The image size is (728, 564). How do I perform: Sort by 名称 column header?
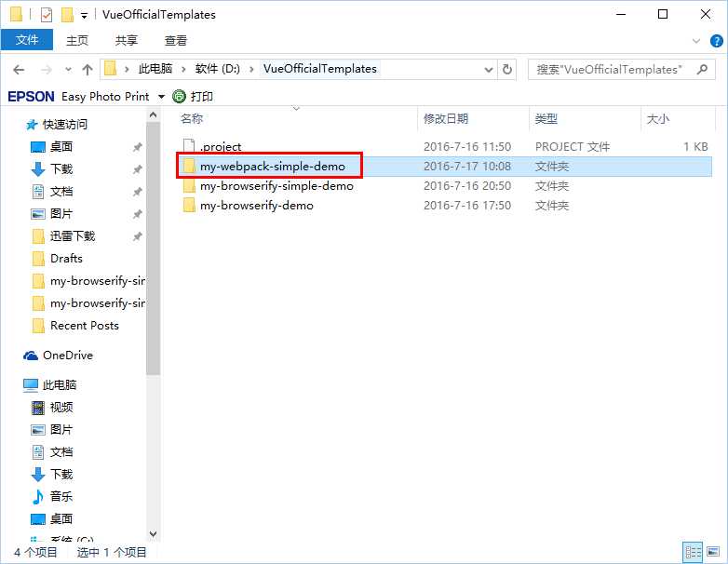click(191, 119)
